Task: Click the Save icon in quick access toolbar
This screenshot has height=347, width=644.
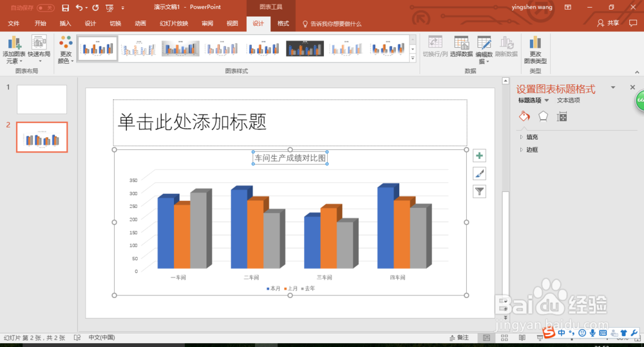Action: (x=65, y=8)
